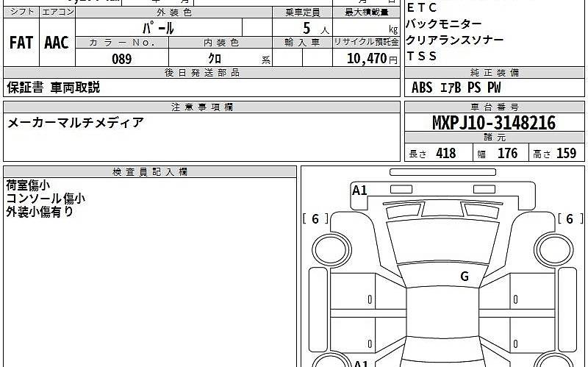Select the 幅 176 width value
Screen dimensions: 588x367
point(498,154)
